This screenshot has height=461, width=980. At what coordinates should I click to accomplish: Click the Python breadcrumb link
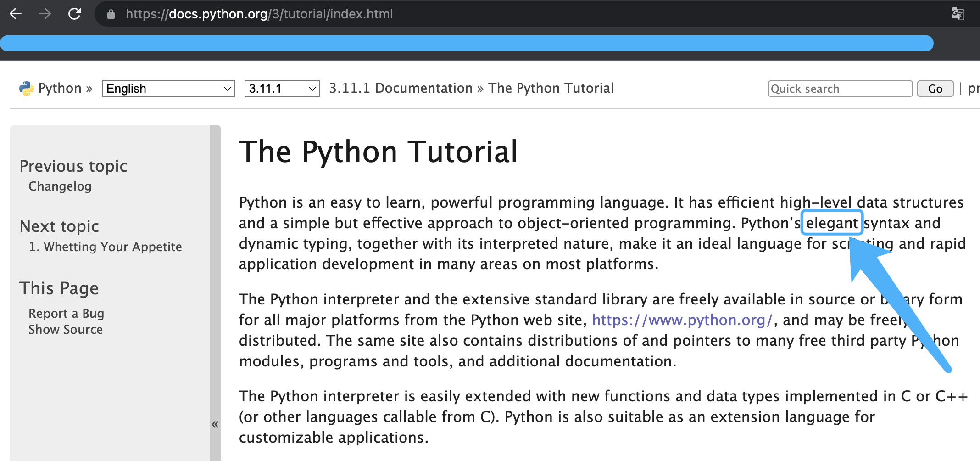click(x=60, y=88)
